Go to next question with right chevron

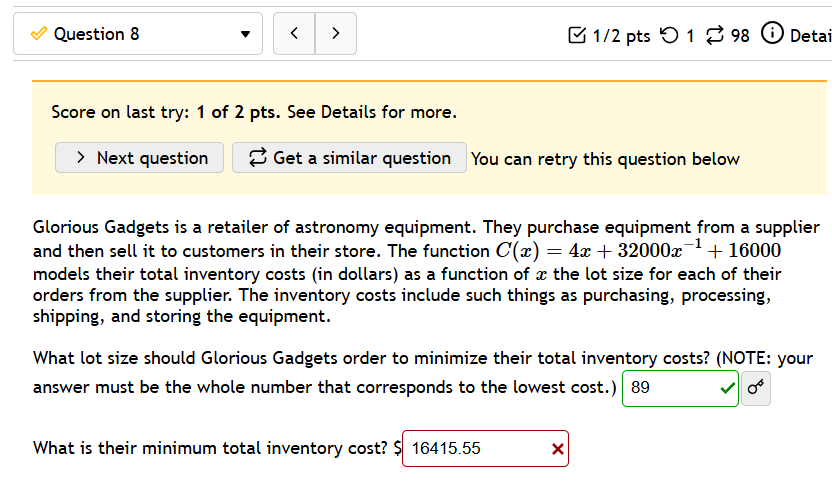336,34
